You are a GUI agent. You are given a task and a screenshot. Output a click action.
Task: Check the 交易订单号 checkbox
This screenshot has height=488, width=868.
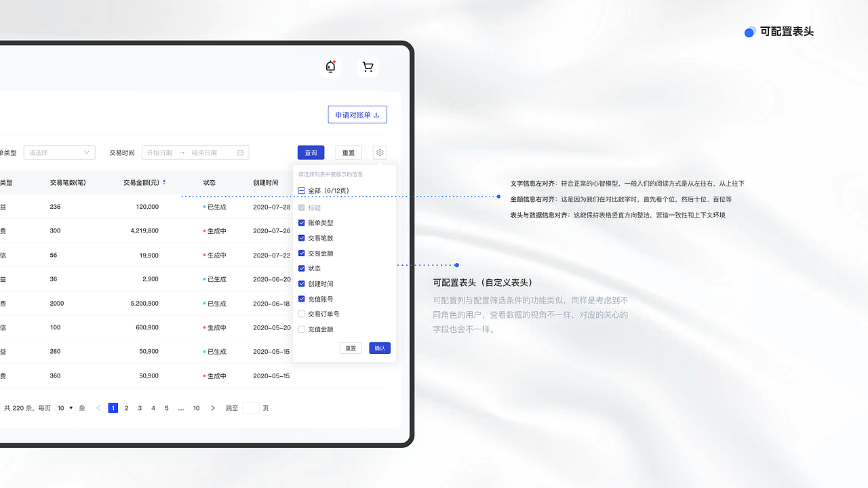click(x=302, y=314)
